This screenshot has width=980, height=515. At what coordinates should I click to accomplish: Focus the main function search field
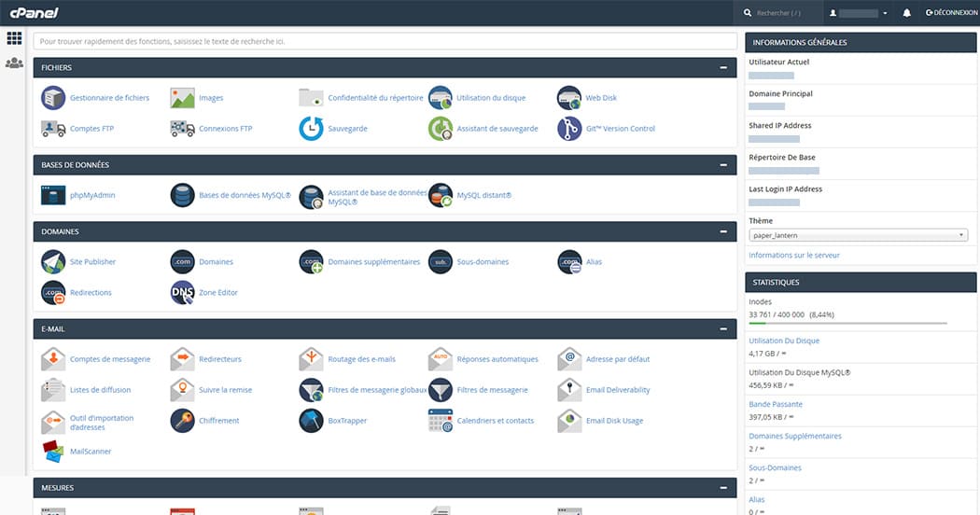[x=385, y=41]
